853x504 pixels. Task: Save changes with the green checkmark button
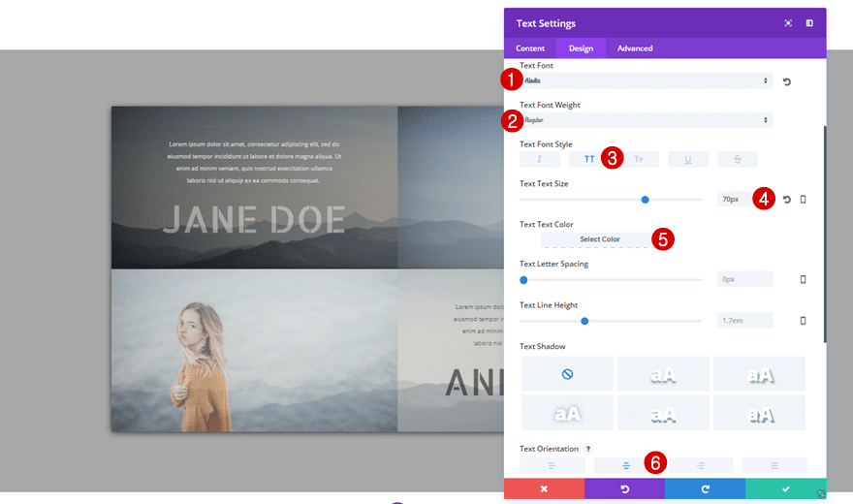pyautogui.click(x=785, y=488)
